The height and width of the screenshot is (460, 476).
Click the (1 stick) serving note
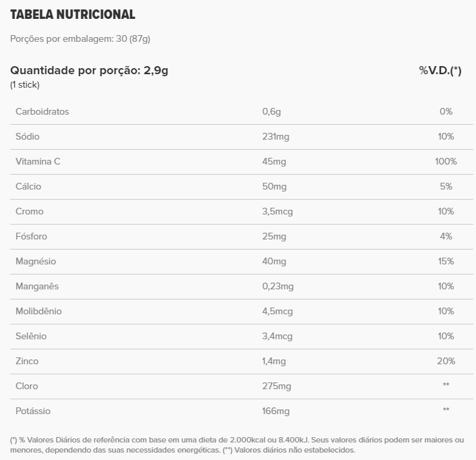pos(25,85)
